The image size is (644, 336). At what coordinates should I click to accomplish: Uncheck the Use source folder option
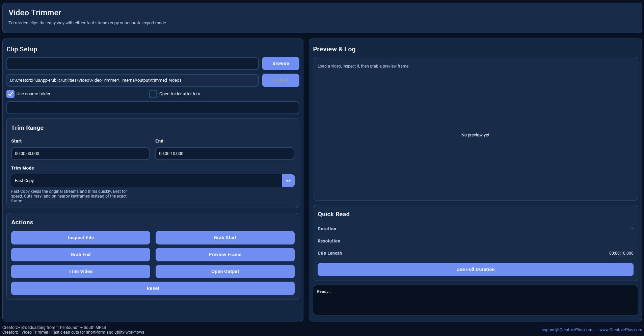pos(10,94)
